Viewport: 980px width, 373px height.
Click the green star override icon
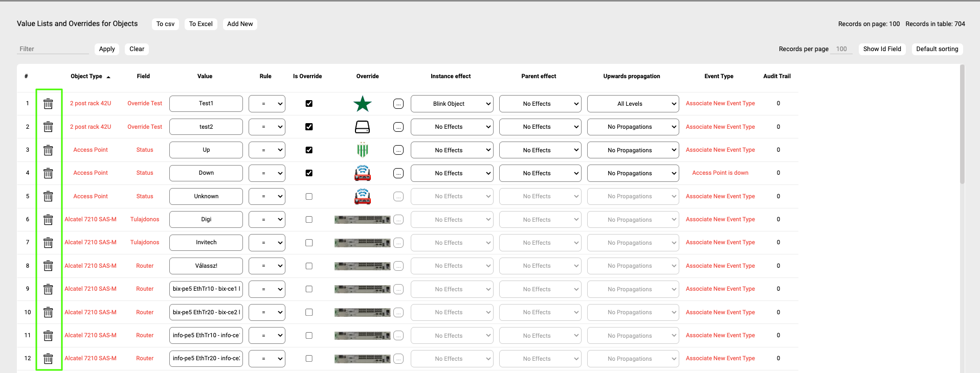point(362,104)
